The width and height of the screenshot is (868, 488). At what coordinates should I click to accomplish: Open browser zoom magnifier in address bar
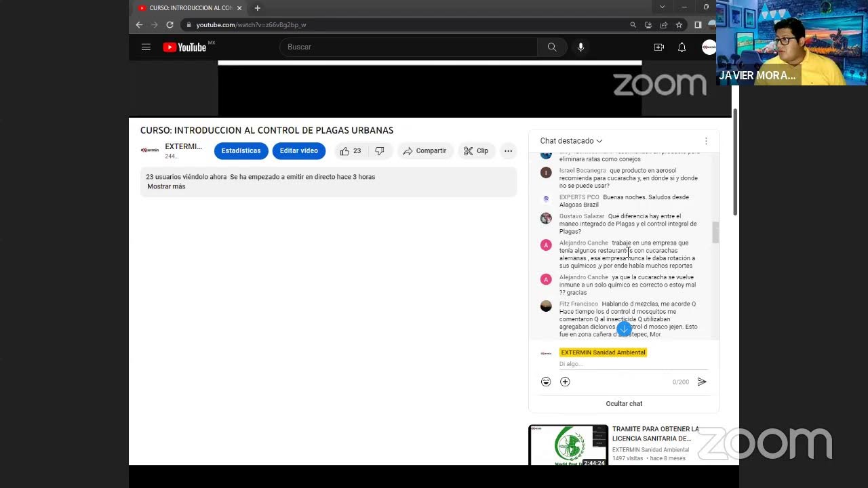633,25
